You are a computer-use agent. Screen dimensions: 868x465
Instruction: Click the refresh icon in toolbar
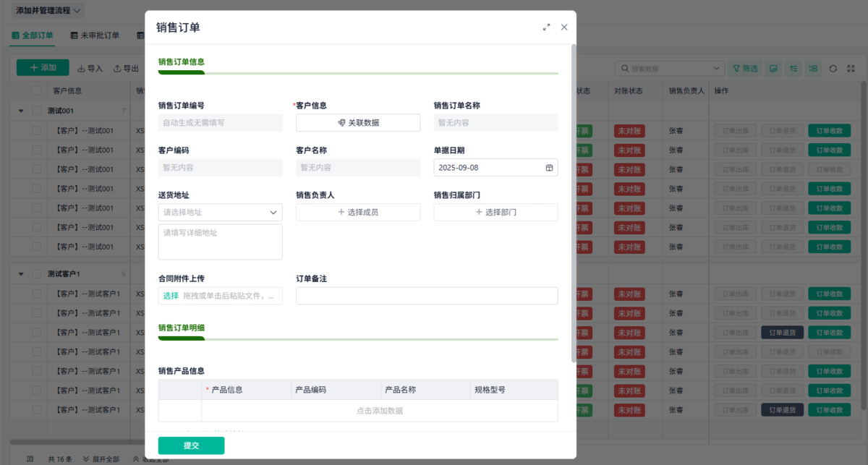[833, 68]
